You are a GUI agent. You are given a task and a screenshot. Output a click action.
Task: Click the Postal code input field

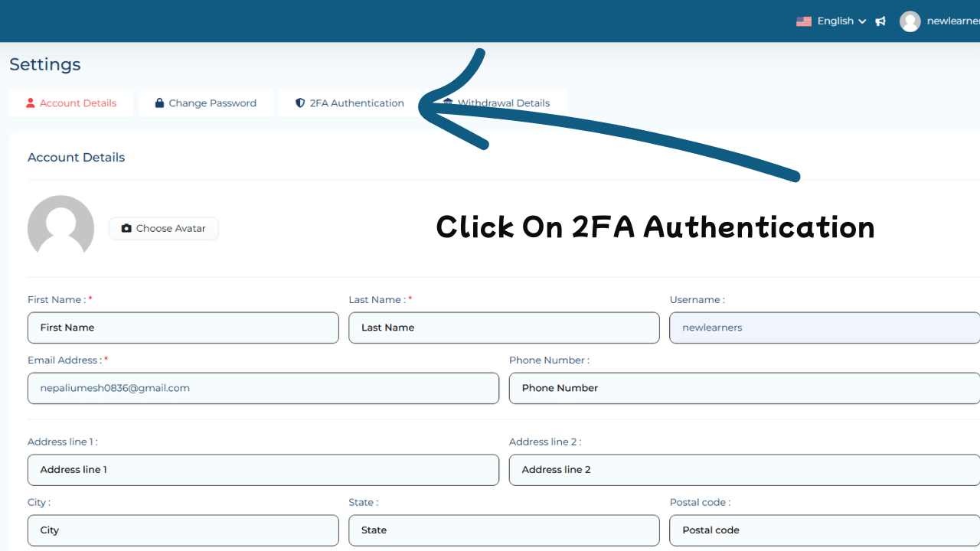click(824, 530)
